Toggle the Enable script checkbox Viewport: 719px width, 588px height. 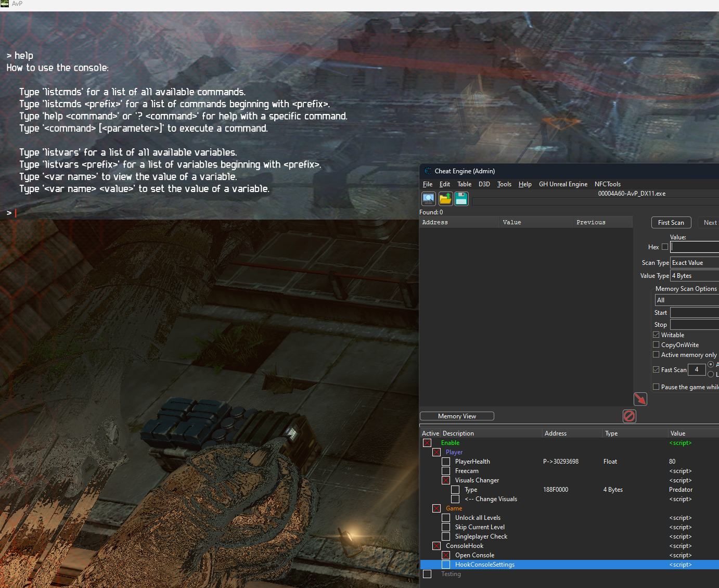427,443
